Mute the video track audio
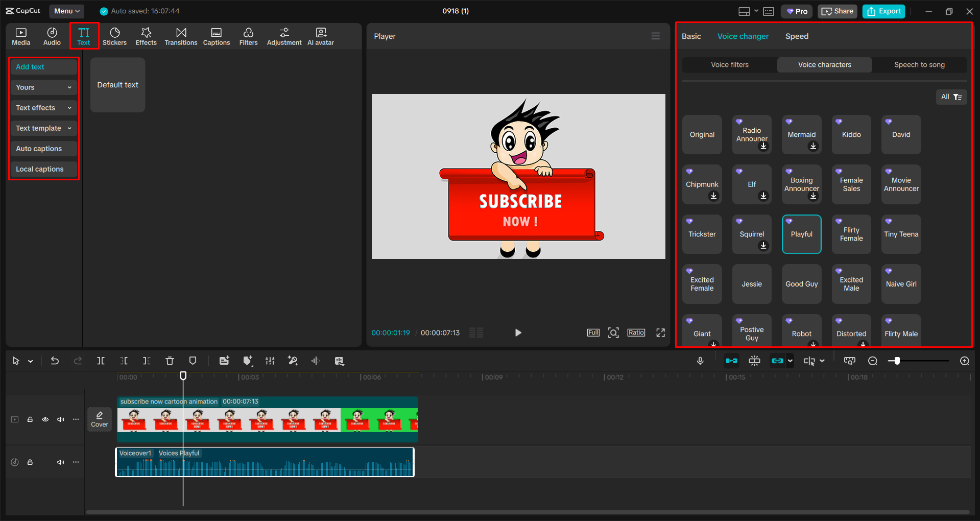Image resolution: width=980 pixels, height=521 pixels. tap(61, 419)
